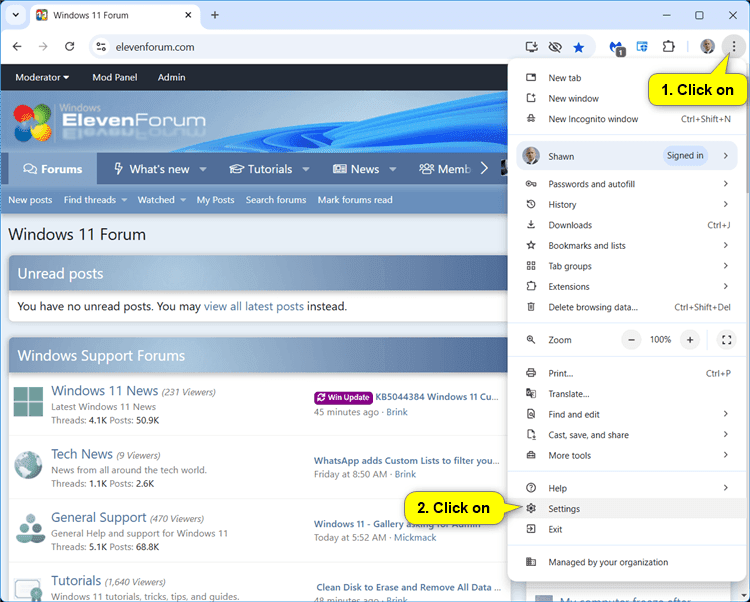Open the KB5044384 Windows 11 thread link
This screenshot has height=602, width=750.
click(x=436, y=396)
